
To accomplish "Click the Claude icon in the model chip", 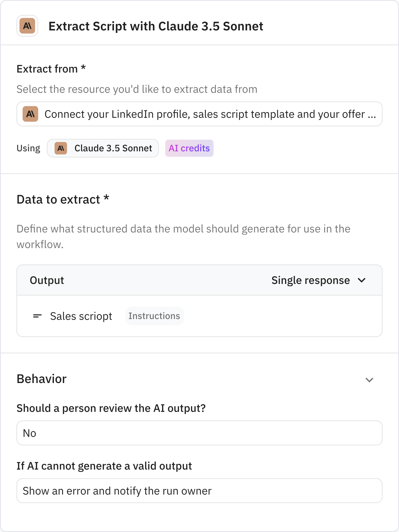I will point(61,148).
